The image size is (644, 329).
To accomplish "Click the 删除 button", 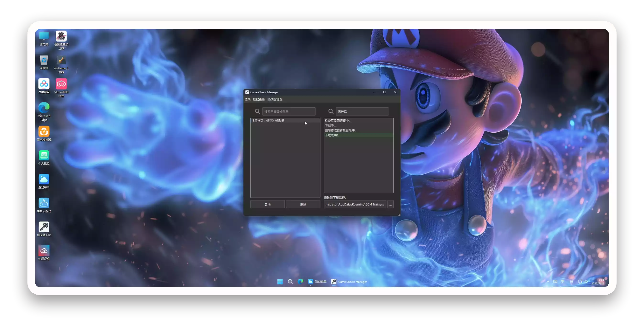I will click(x=303, y=204).
